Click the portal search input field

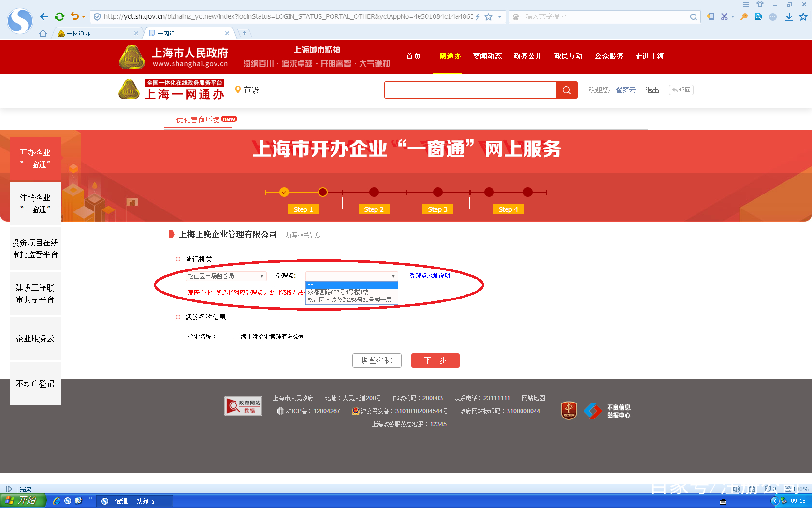(x=469, y=90)
